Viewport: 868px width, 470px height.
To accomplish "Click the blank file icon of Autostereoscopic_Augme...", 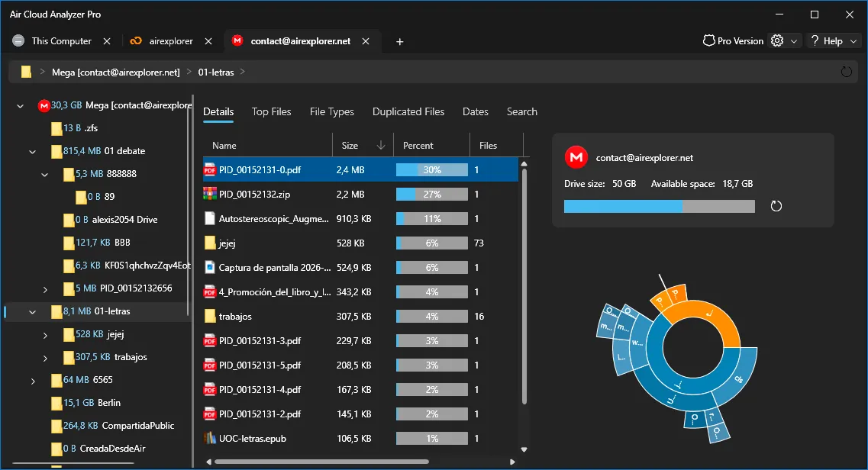I will (210, 218).
